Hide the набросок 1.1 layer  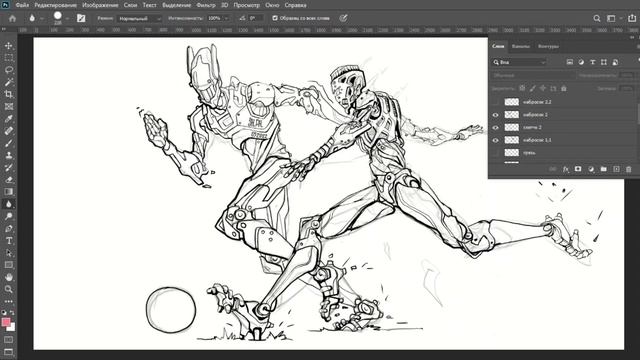click(x=496, y=140)
